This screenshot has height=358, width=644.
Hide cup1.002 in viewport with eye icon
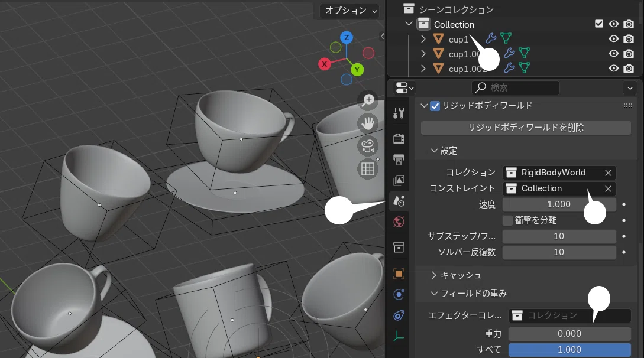614,69
